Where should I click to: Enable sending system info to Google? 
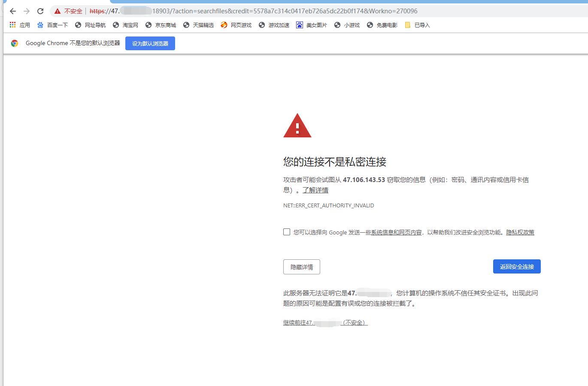286,232
